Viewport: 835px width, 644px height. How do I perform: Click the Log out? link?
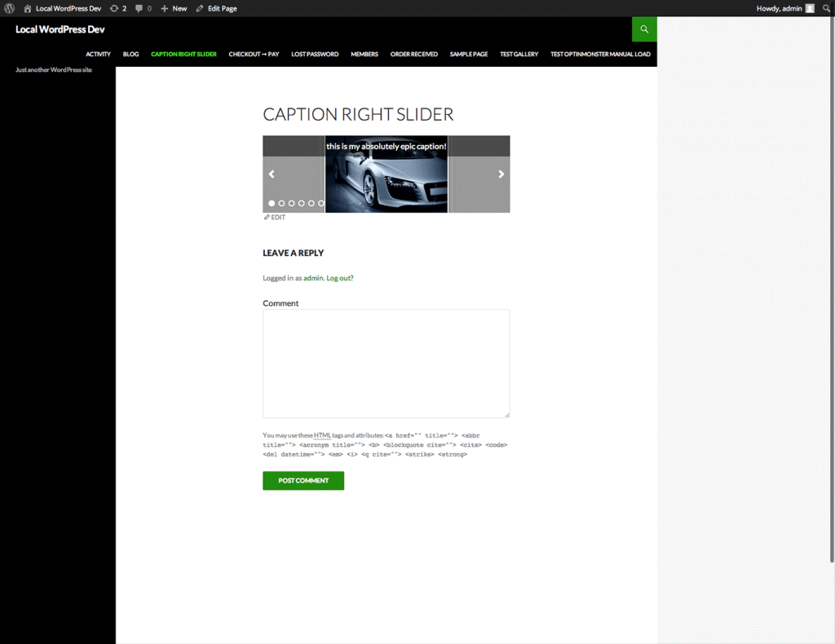point(340,278)
